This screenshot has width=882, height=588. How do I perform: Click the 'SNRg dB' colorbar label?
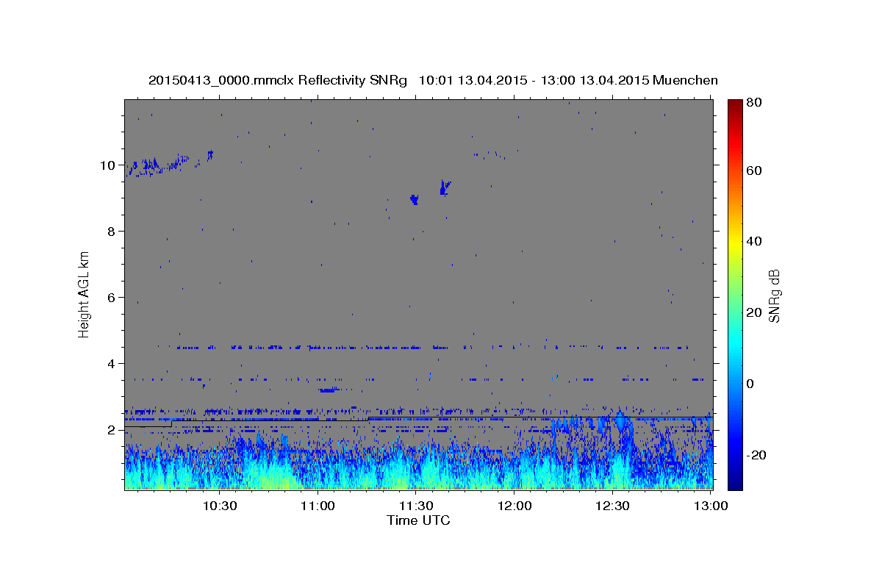point(774,295)
